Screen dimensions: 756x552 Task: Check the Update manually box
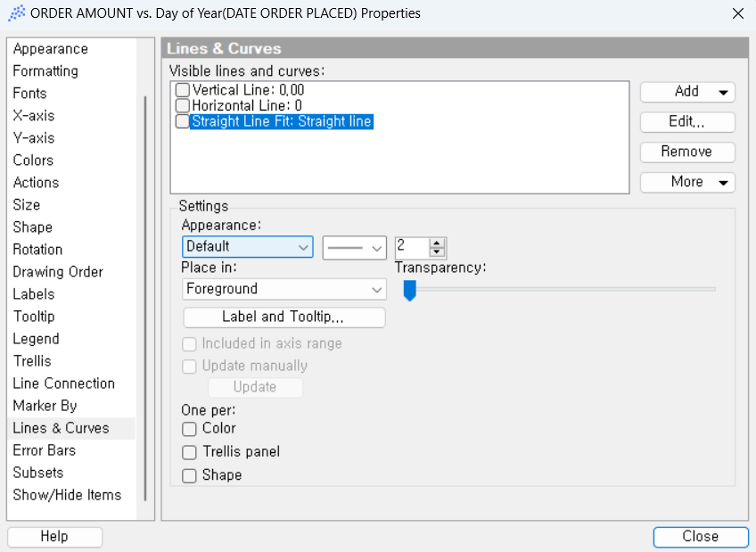(x=189, y=367)
